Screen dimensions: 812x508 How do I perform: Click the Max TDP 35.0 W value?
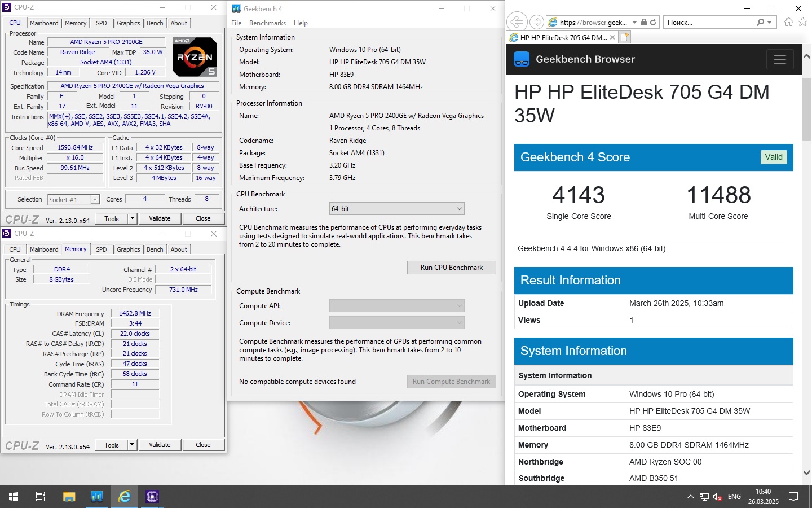(153, 52)
